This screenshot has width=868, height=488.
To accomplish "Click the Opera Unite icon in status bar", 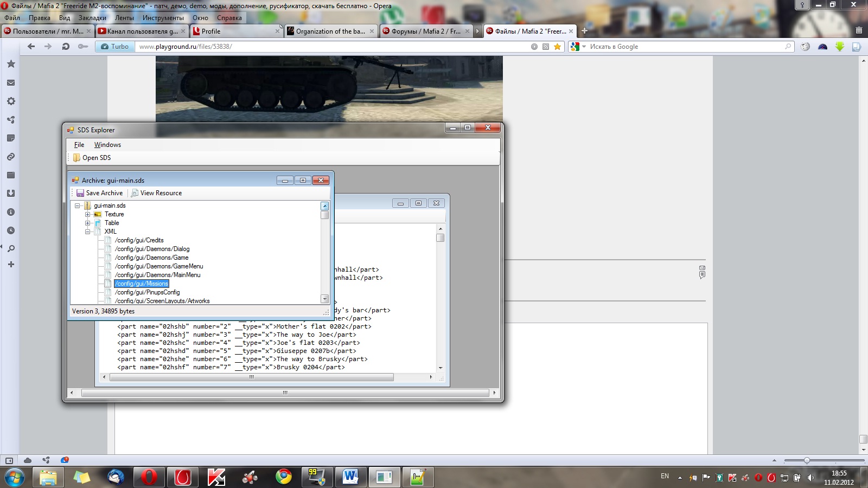I will 46,460.
